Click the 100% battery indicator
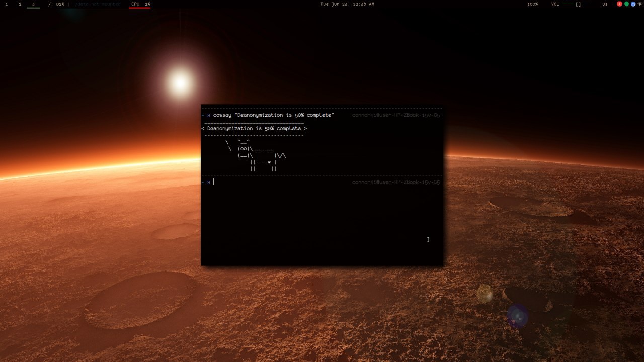This screenshot has width=644, height=362. [532, 4]
